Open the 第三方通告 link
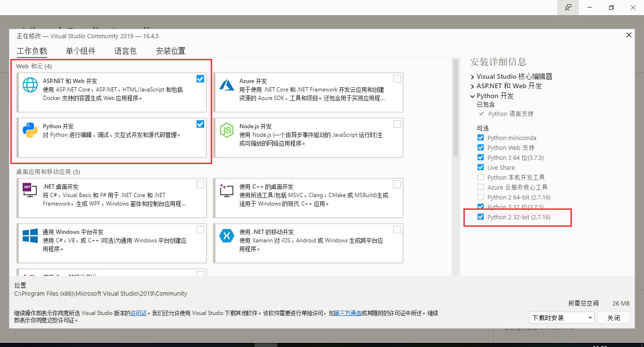 [x=348, y=313]
